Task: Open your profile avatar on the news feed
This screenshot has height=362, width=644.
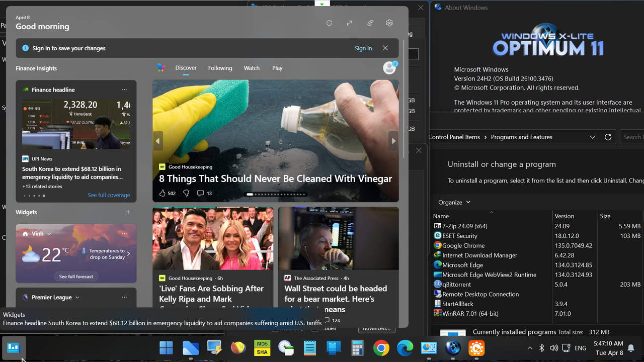Action: click(x=389, y=67)
